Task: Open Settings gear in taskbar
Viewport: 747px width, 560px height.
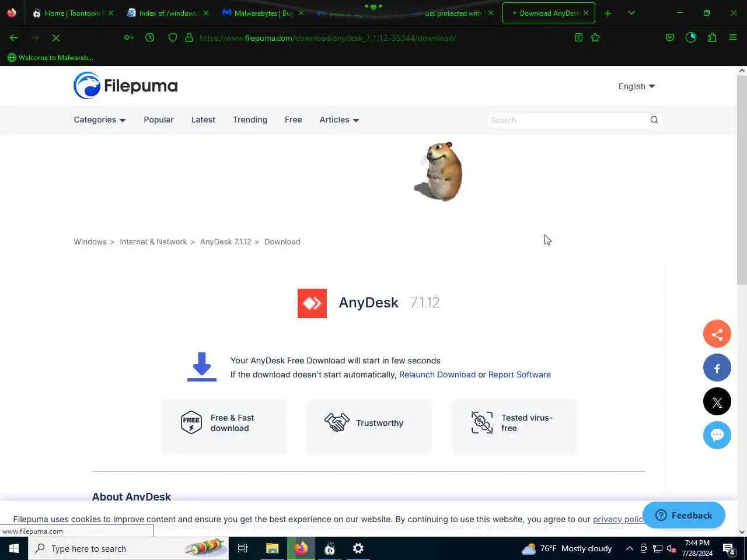Action: coord(358,548)
